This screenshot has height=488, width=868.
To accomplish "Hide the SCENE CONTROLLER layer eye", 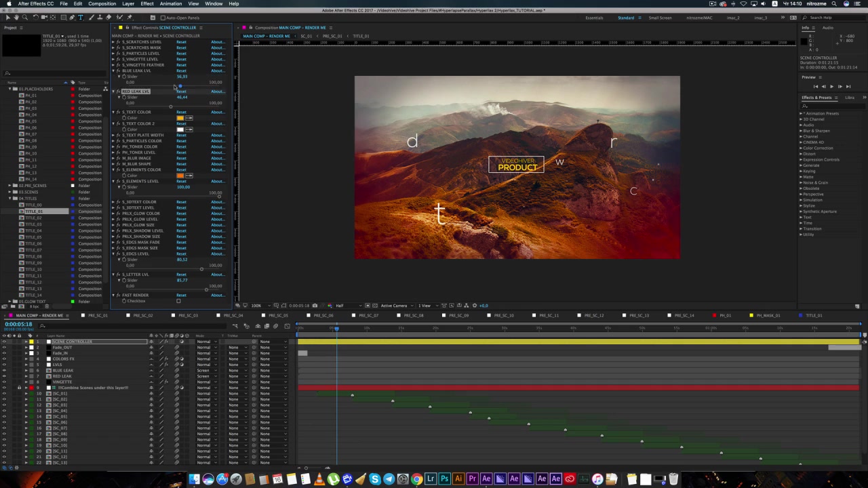I will tap(4, 342).
